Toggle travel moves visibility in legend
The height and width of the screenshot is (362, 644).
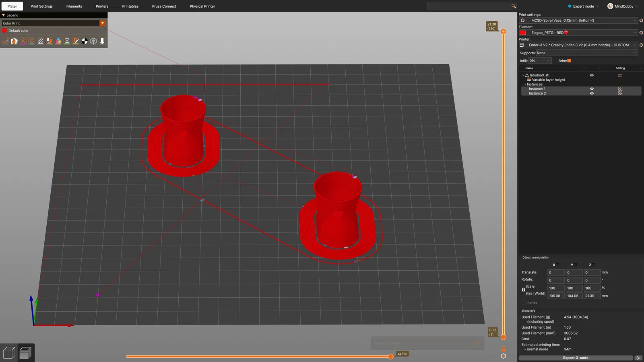6,41
